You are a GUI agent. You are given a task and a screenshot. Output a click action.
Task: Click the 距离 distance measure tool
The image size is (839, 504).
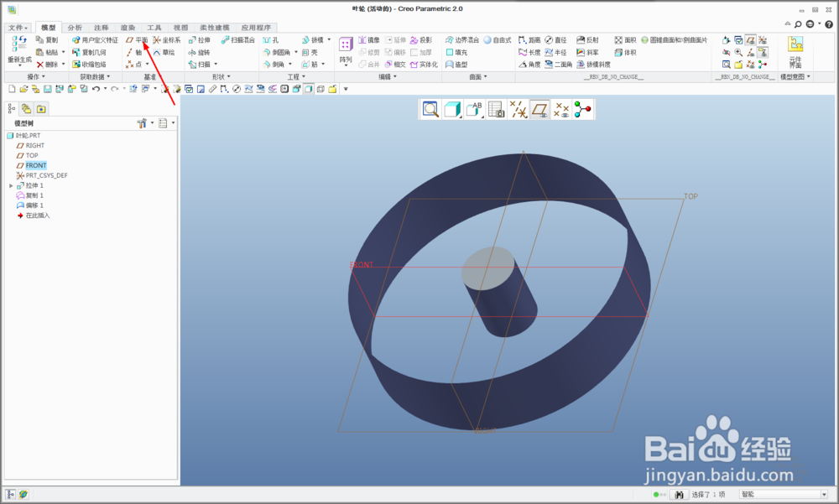coord(529,40)
